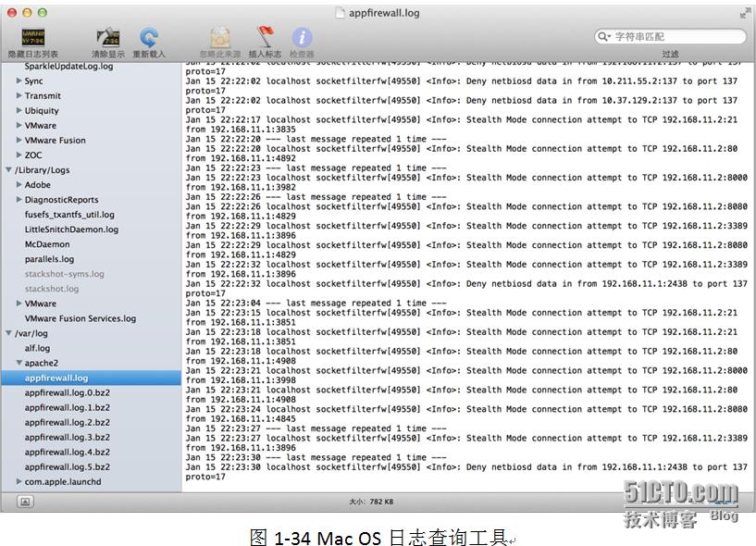The image size is (756, 546).
Task: Expand the VMware Fusion folder
Action: (x=19, y=140)
